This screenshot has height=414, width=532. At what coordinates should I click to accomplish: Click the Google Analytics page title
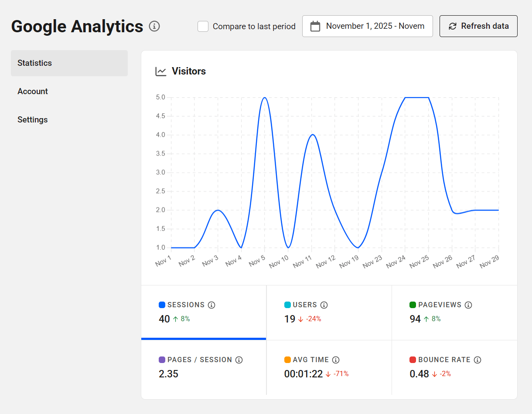[x=77, y=27]
